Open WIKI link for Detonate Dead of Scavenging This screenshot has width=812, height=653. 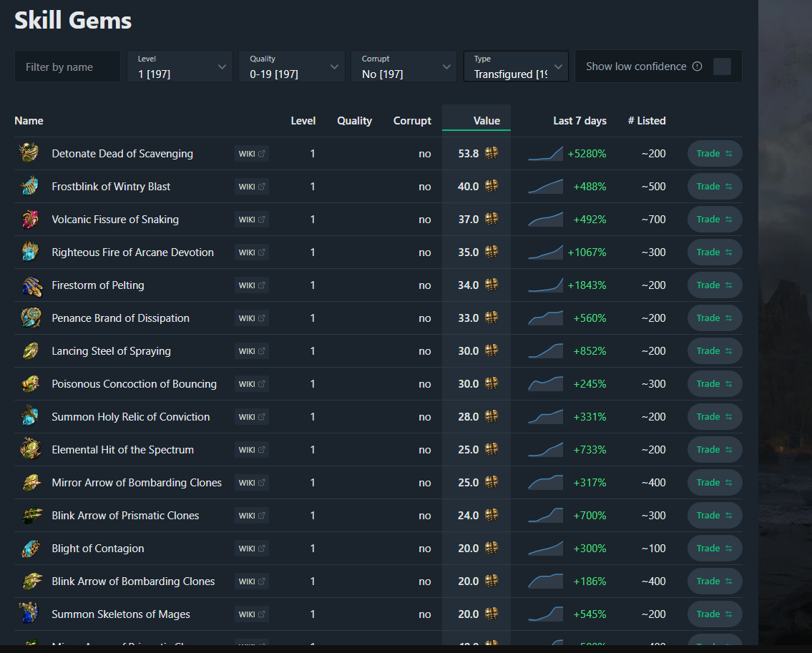click(x=252, y=154)
